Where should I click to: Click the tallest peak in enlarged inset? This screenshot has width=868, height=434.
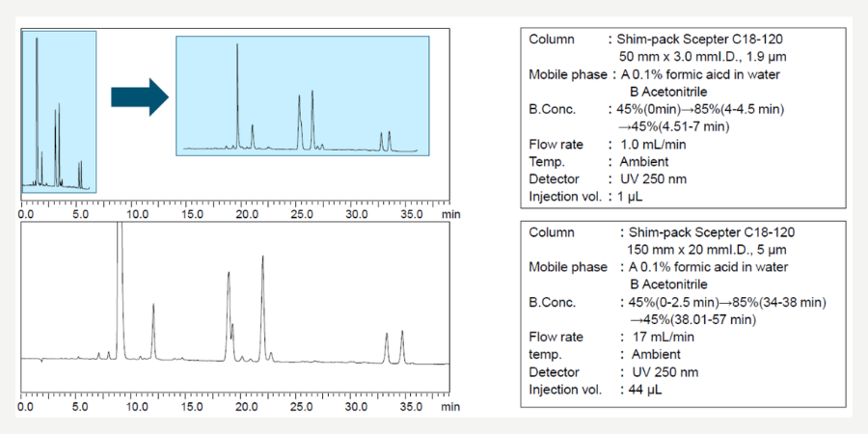point(237,95)
